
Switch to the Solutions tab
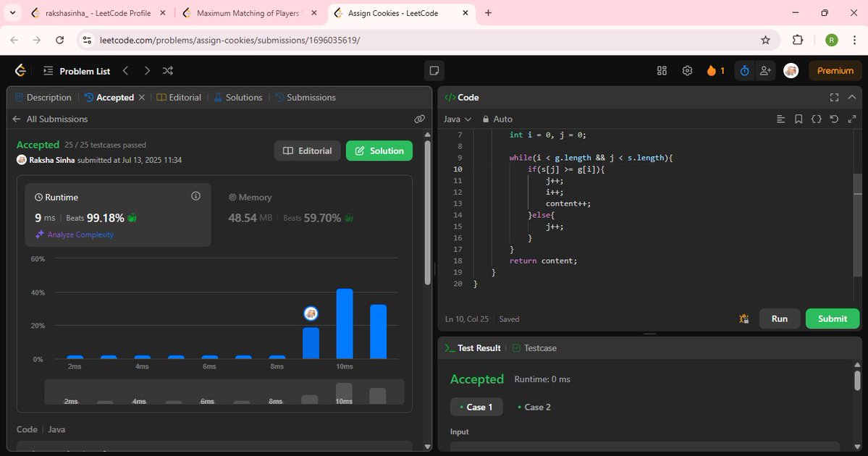pos(238,98)
